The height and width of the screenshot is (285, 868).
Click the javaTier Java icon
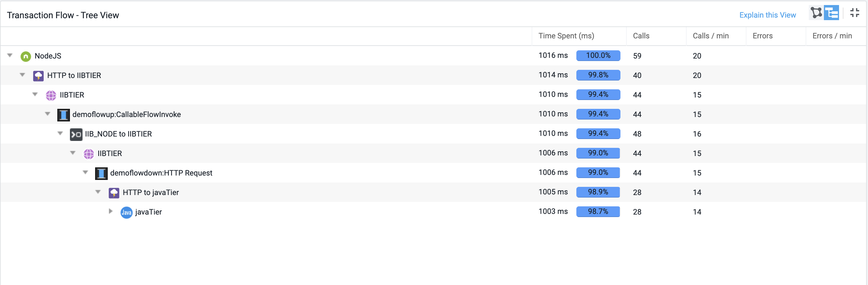(126, 212)
